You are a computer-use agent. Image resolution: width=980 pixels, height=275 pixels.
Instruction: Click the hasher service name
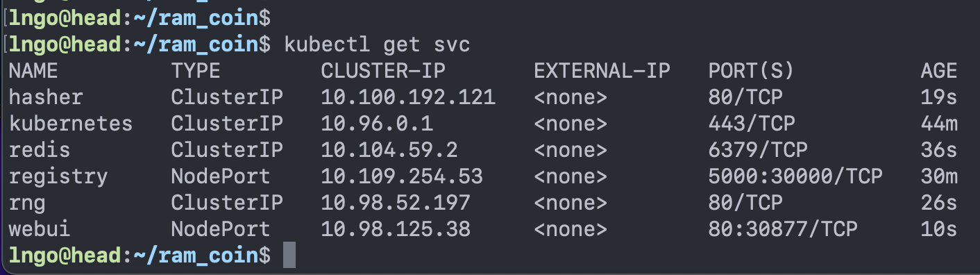coord(46,97)
